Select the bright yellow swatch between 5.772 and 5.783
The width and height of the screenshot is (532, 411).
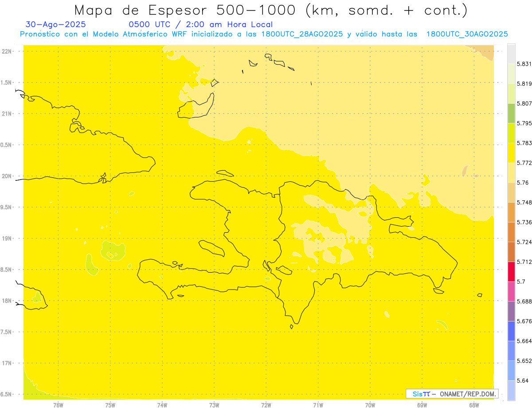(x=511, y=153)
